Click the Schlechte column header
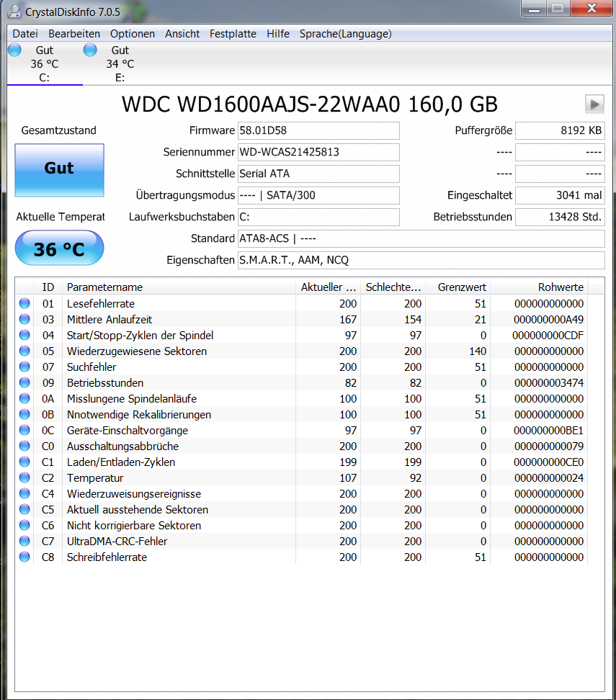Viewport: 616px width, 700px height. tap(393, 287)
